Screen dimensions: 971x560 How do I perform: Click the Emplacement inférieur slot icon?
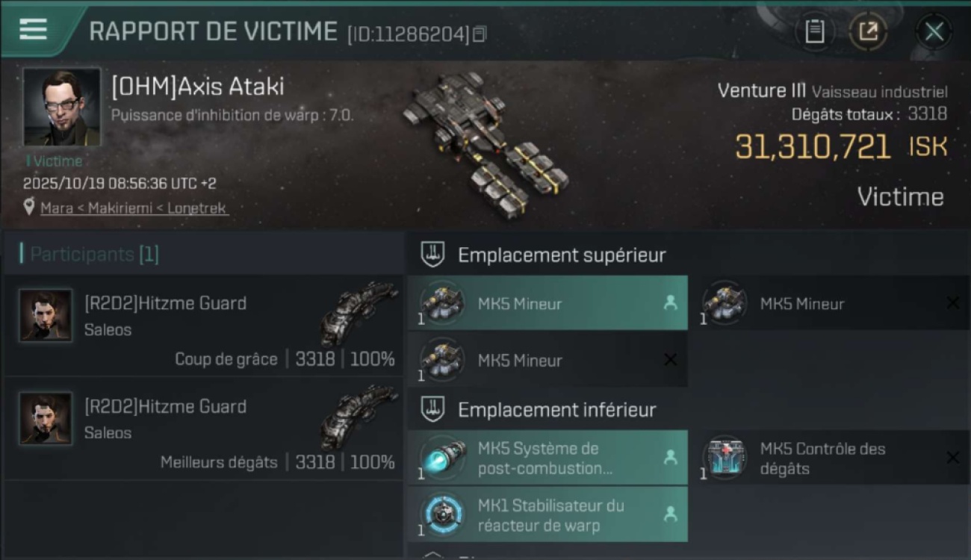(x=432, y=409)
